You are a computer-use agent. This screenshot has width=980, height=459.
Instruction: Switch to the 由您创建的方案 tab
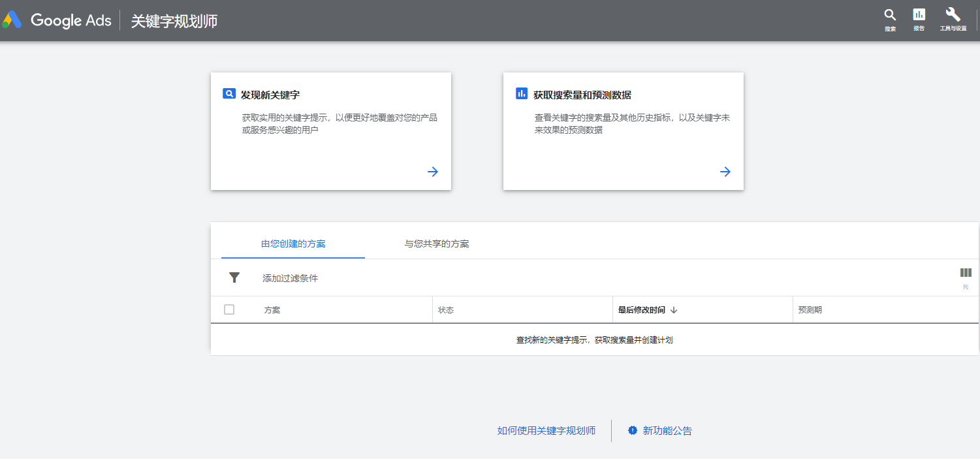(x=293, y=244)
